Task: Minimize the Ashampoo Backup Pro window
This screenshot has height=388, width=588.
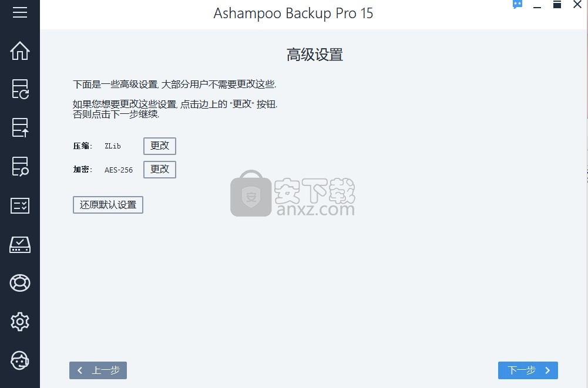Action: pyautogui.click(x=537, y=5)
